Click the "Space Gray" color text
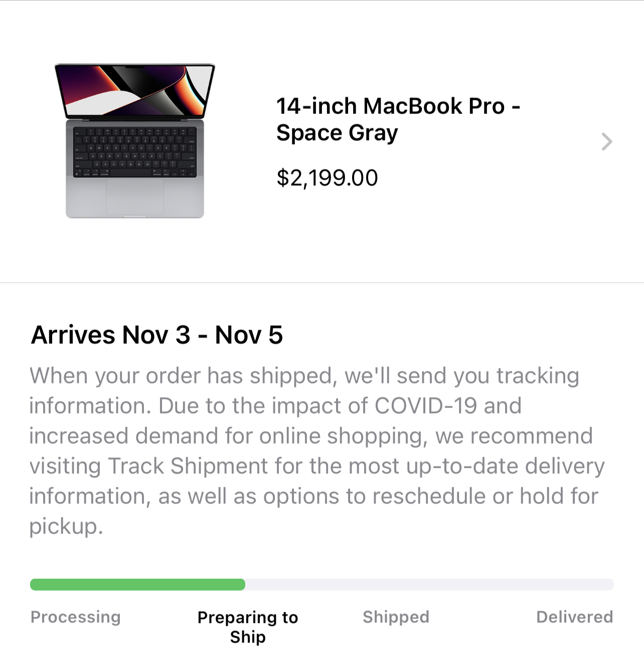The width and height of the screenshot is (644, 671). [337, 133]
